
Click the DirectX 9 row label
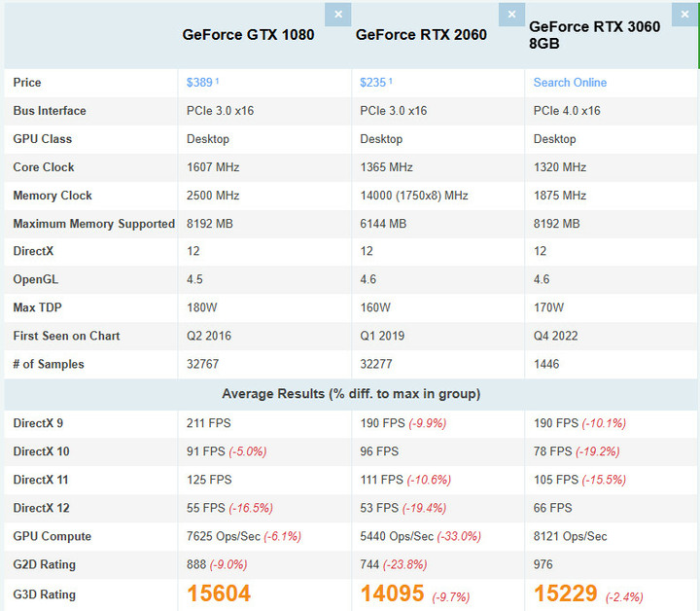[38, 423]
